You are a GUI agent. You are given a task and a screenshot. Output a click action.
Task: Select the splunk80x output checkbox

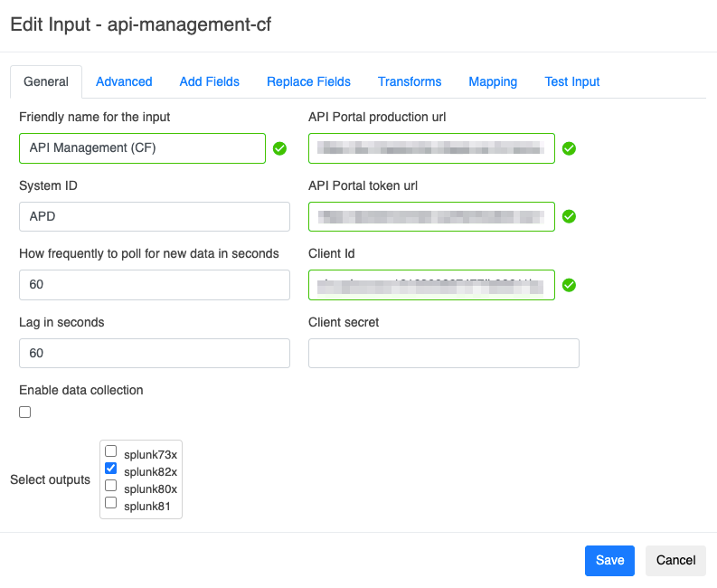click(111, 486)
